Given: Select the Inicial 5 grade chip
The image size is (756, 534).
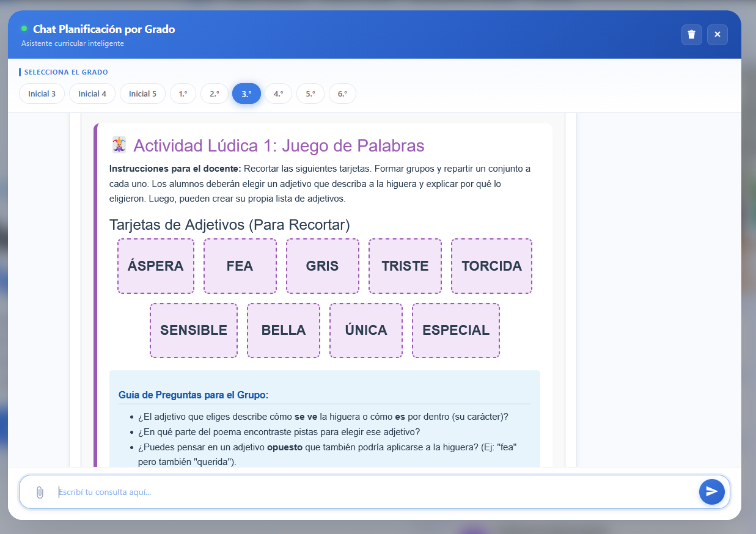Looking at the screenshot, I should 142,93.
